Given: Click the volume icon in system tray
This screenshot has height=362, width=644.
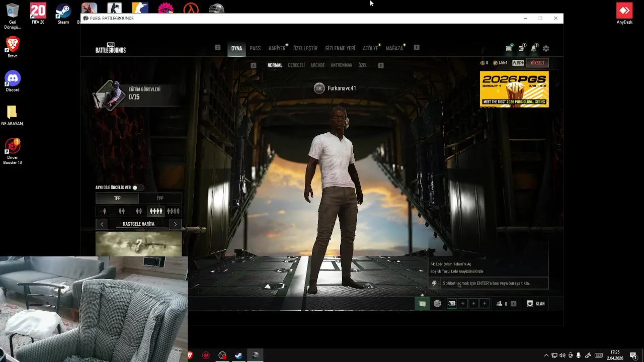Looking at the screenshot, I should coord(562,355).
